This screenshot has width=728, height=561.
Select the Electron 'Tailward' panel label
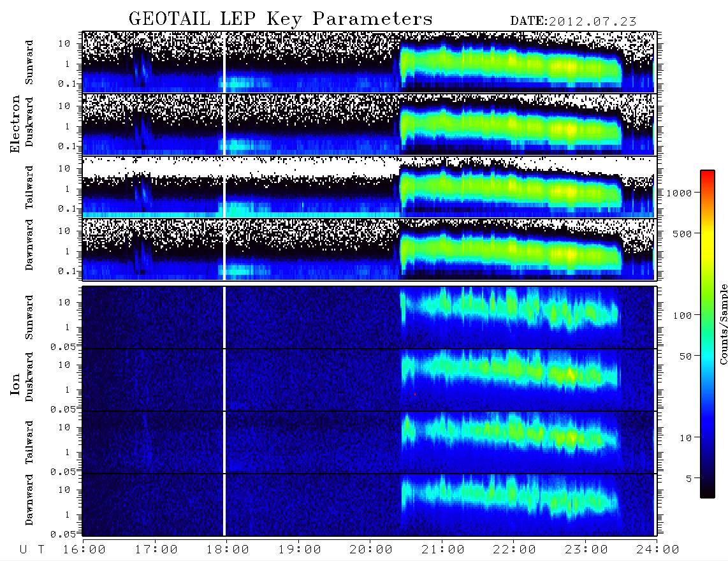(29, 187)
